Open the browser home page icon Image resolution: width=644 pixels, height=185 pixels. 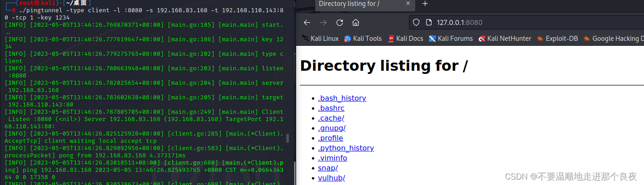point(356,23)
